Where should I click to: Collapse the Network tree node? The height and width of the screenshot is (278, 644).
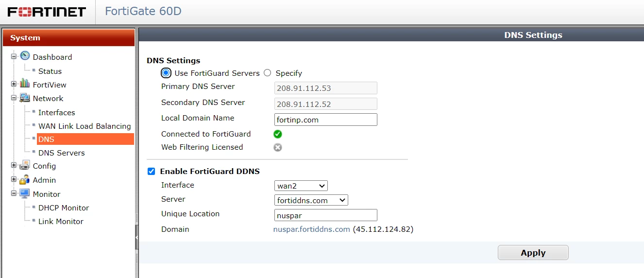pos(14,98)
